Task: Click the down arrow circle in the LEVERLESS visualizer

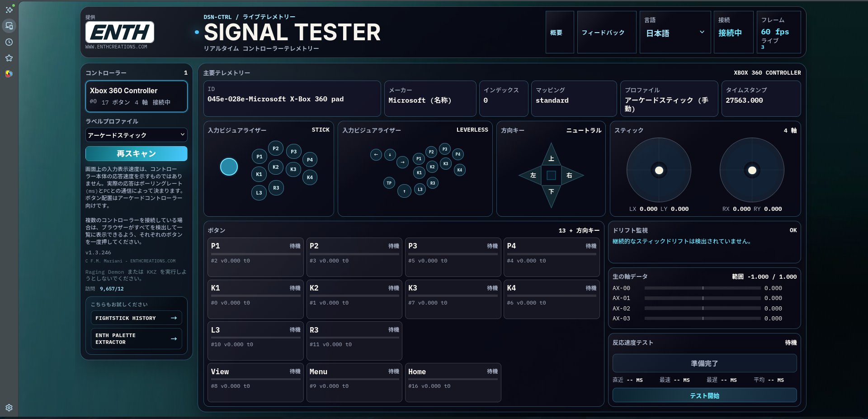Action: click(390, 155)
